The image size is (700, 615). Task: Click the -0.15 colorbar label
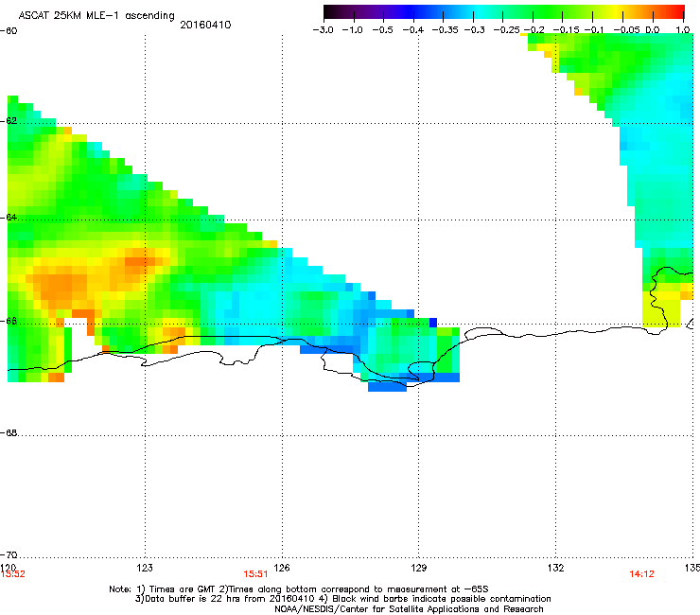pos(566,30)
